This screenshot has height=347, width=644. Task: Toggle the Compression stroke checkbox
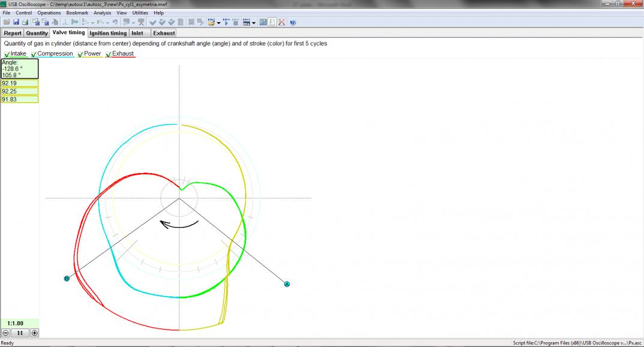tap(34, 55)
